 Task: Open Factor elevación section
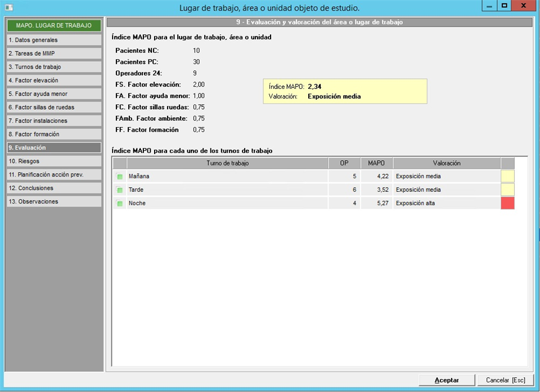pos(53,80)
